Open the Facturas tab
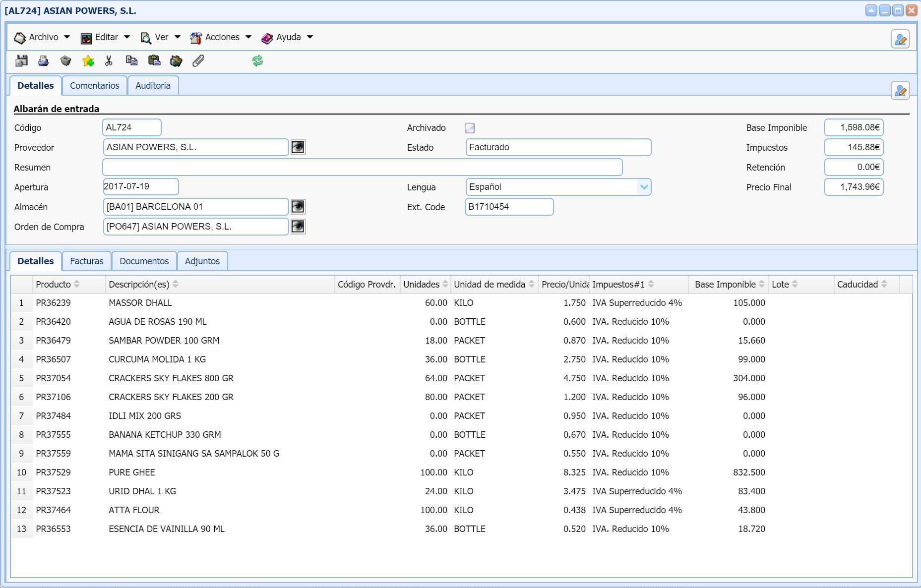 [87, 261]
